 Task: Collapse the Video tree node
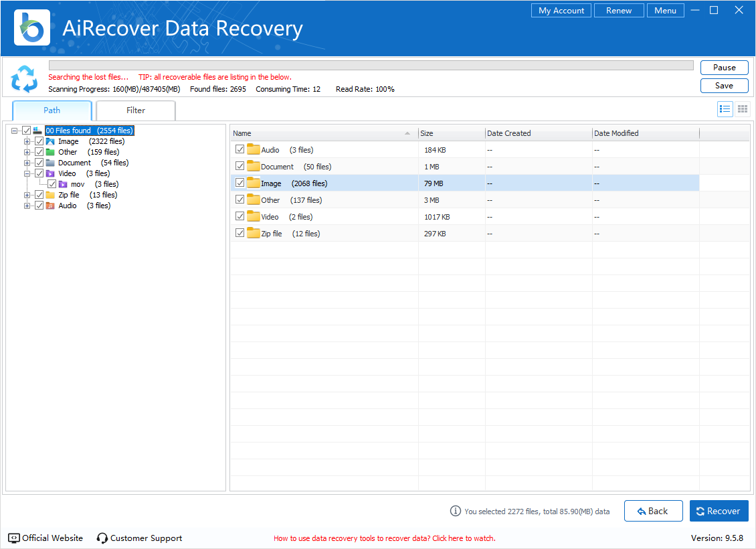click(x=27, y=173)
